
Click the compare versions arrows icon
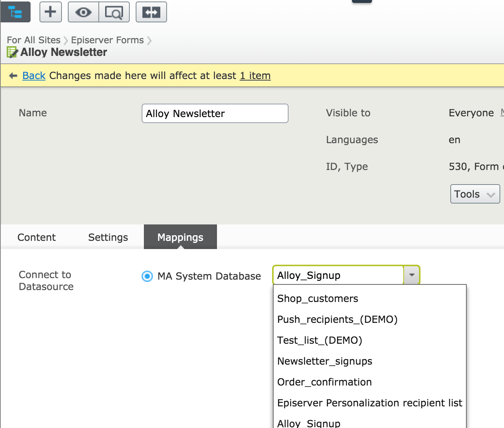click(151, 12)
